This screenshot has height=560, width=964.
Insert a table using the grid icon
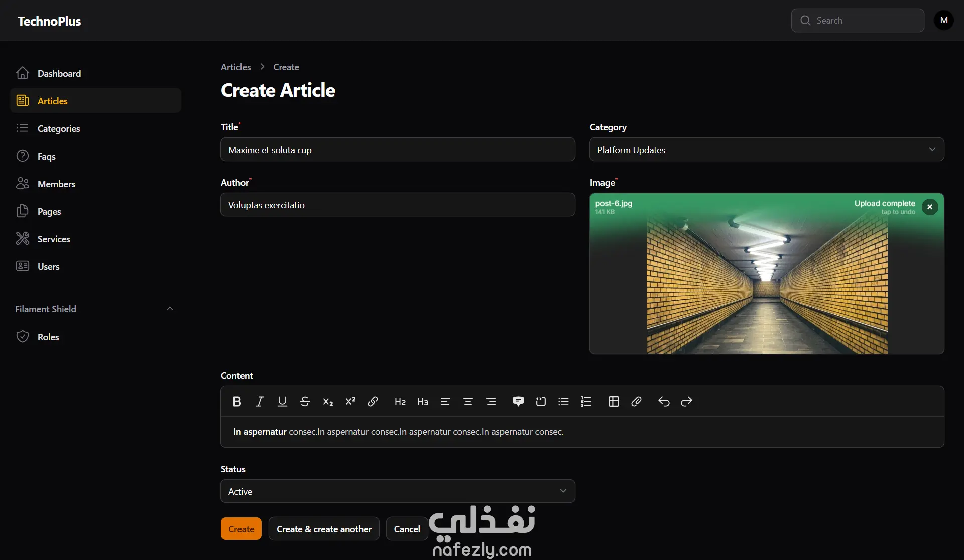pyautogui.click(x=614, y=402)
